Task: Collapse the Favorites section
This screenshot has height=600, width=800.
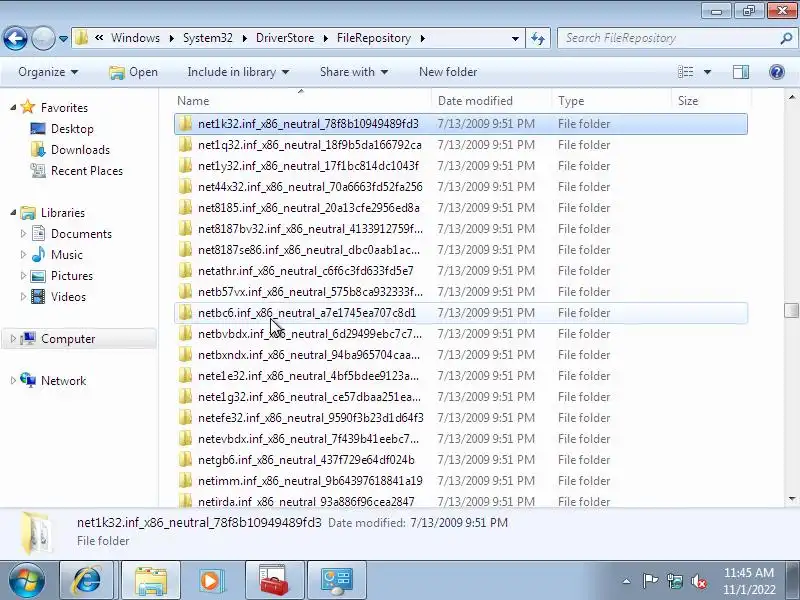Action: [13, 107]
